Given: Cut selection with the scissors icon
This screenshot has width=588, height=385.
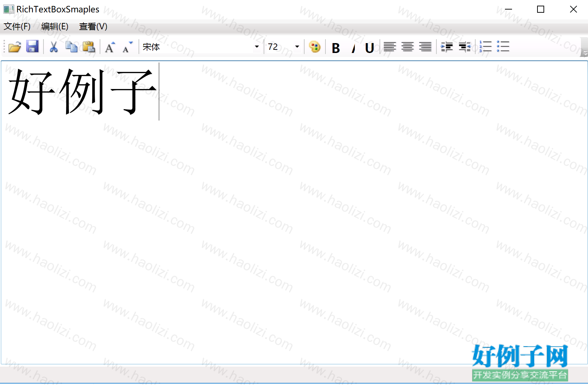Looking at the screenshot, I should click(54, 47).
